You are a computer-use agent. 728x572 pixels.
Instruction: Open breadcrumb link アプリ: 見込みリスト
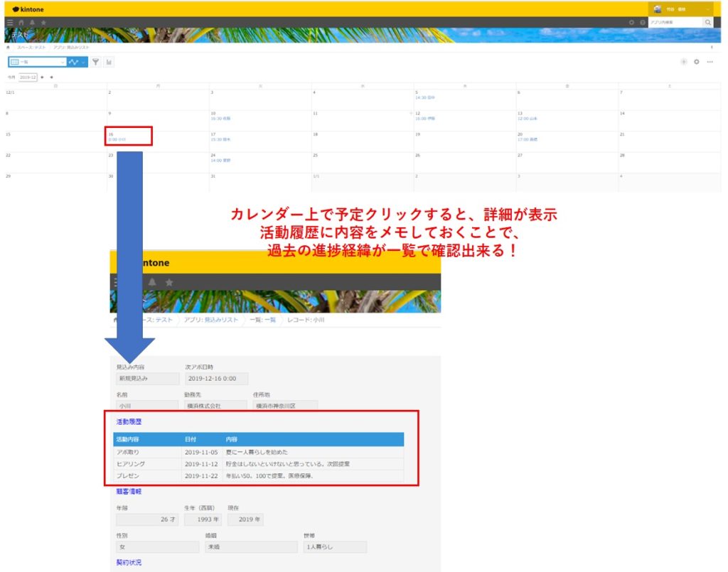point(71,48)
